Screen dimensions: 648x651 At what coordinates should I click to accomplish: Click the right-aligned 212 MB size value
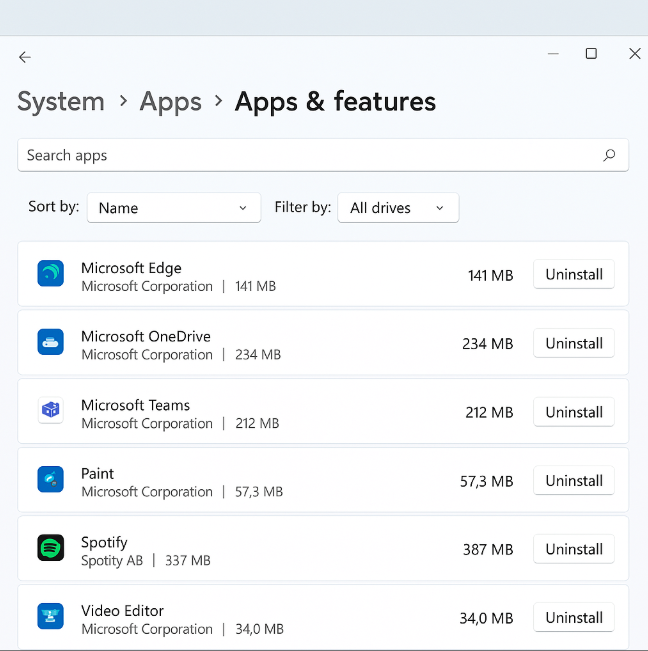click(489, 413)
